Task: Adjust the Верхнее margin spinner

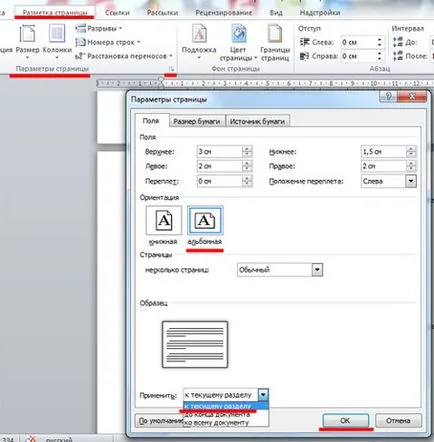Action: click(x=247, y=152)
